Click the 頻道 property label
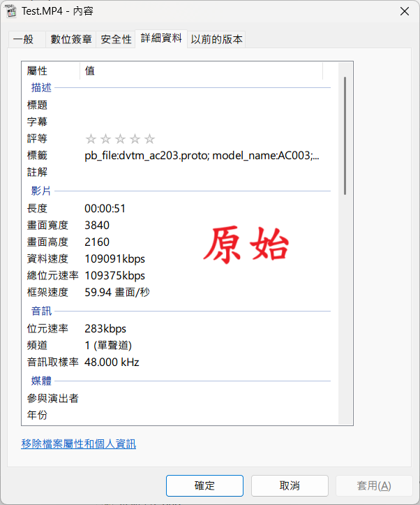The width and height of the screenshot is (420, 505). [x=37, y=346]
